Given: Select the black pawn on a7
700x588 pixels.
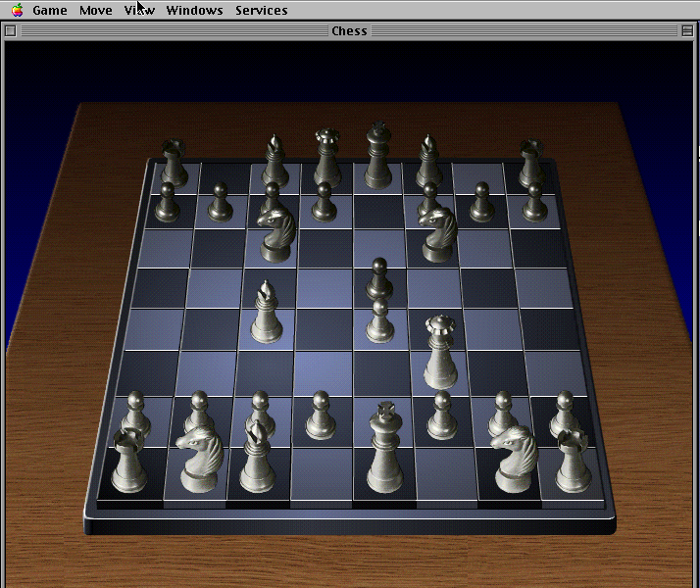Looking at the screenshot, I should tap(168, 202).
